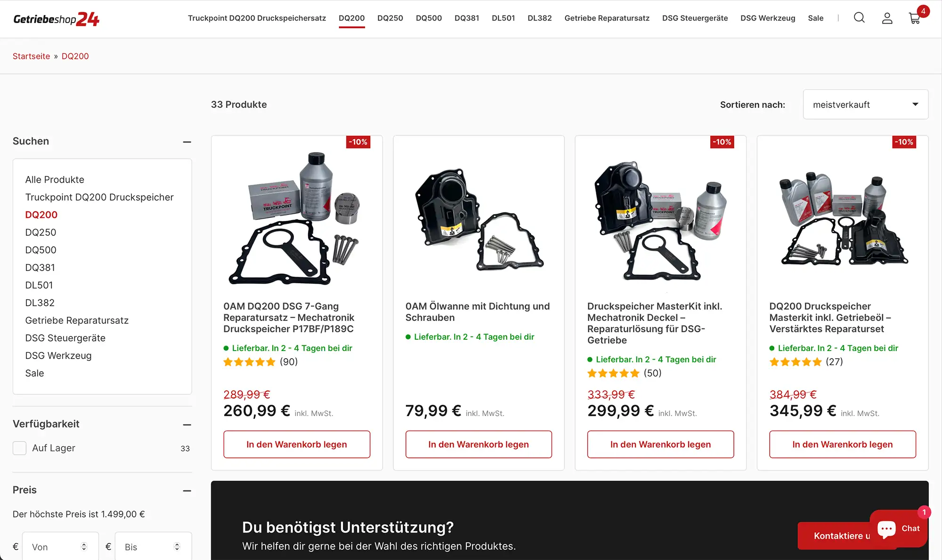Screen dimensions: 942x560
Task: Add 0AM Ölwanne to the Warenkorb
Action: [479, 444]
